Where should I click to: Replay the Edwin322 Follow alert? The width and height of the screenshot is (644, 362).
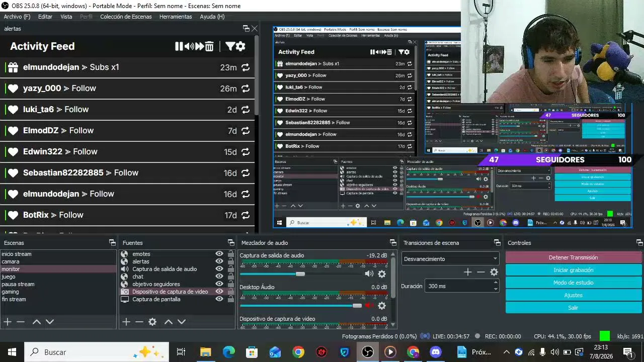click(x=246, y=152)
